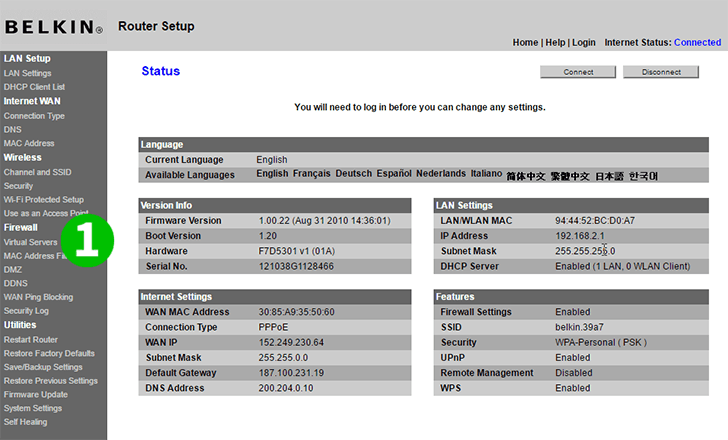Open Save/Backup Settings page
The image size is (728, 440).
tap(43, 367)
